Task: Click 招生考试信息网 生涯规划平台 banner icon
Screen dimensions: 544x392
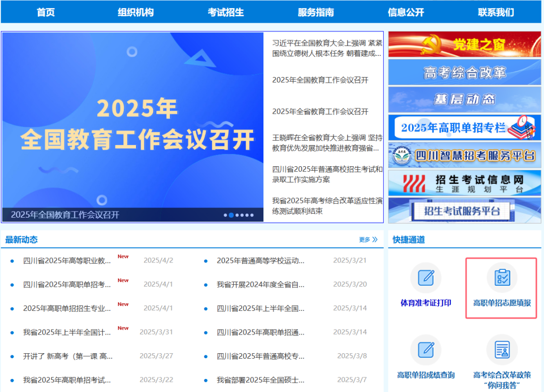Action: (x=464, y=182)
